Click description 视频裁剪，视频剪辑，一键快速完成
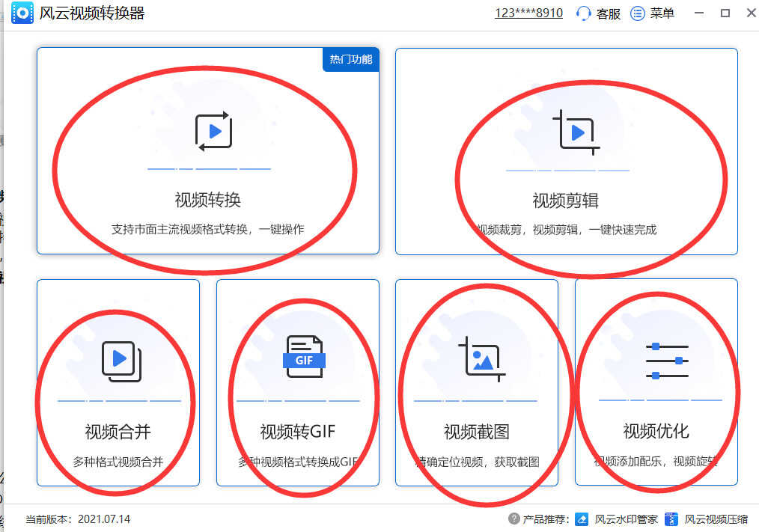759x532 pixels. click(567, 230)
